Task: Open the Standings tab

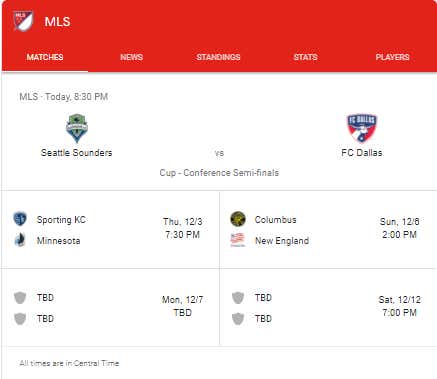Action: pos(218,57)
